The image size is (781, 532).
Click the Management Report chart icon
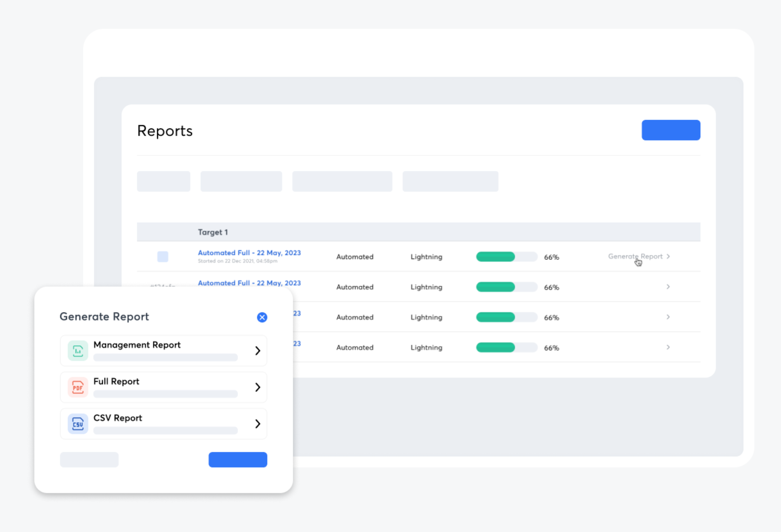[x=78, y=351]
